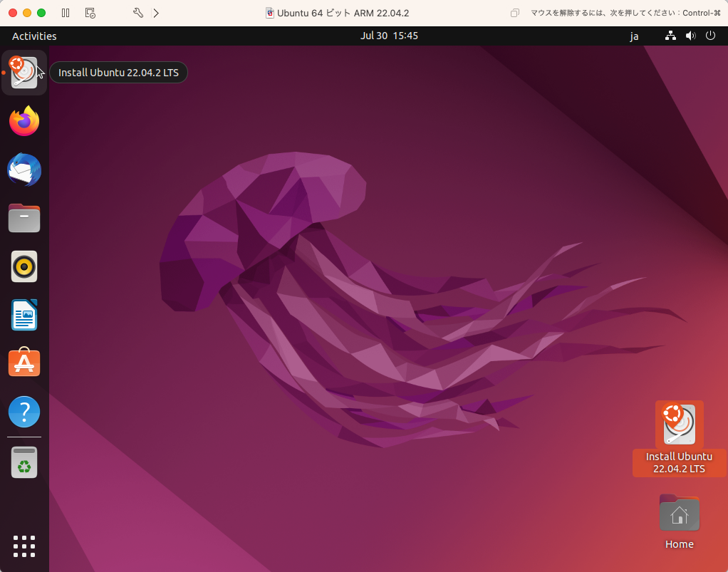Open the Files manager in dock

[24, 218]
